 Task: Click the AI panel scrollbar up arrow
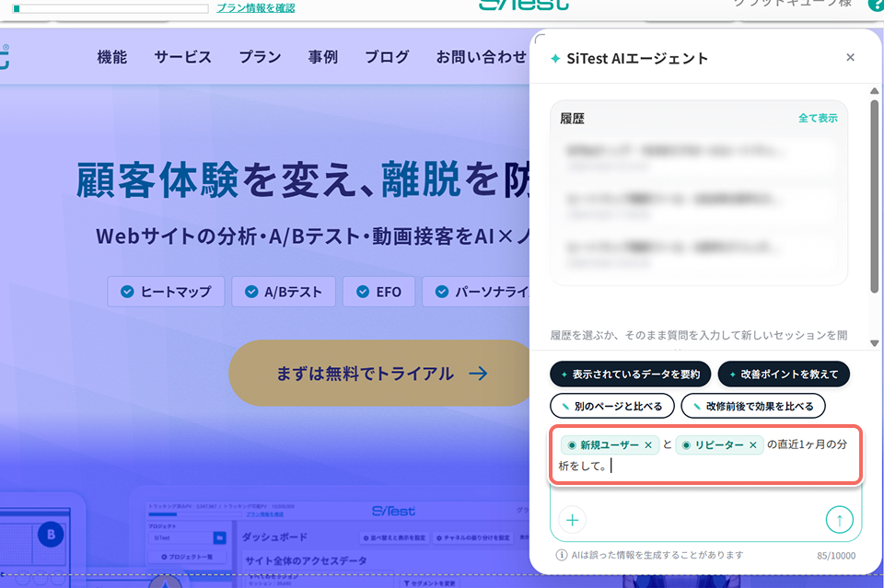pos(875,91)
